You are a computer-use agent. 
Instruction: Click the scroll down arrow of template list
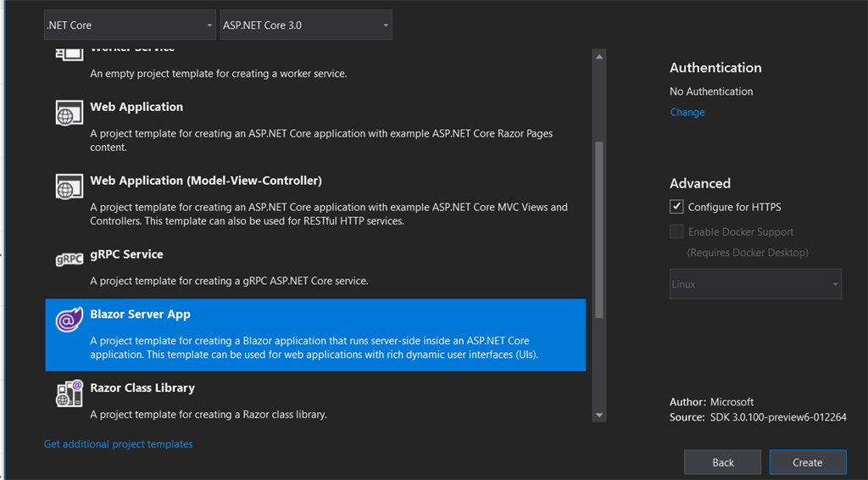(599, 416)
